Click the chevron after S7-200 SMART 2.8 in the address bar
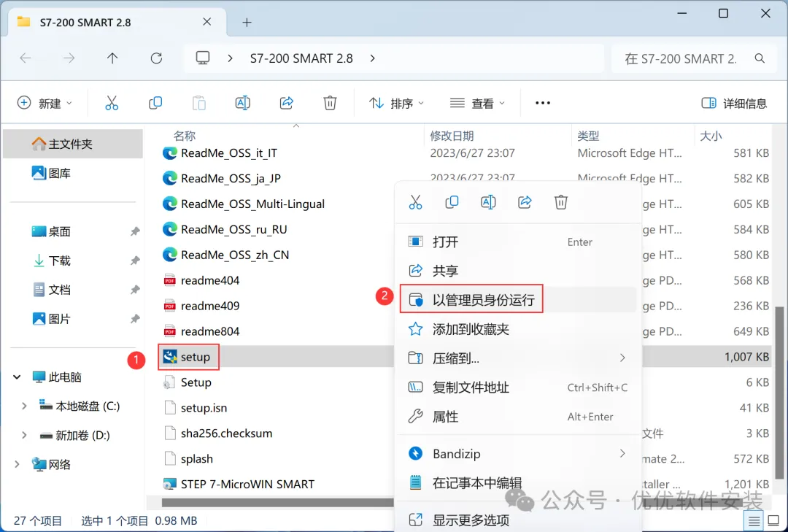Screen dimensions: 788x532 (372, 58)
